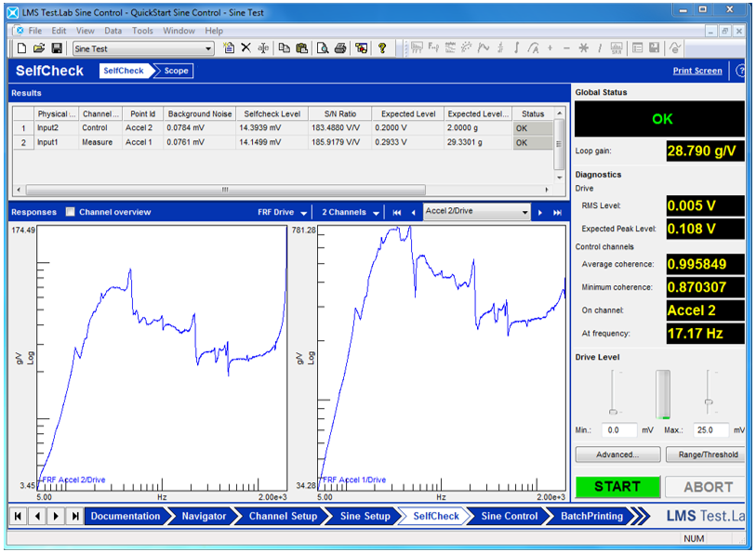Image resolution: width=756 pixels, height=552 pixels.
Task: Click the Delete X toolbar icon
Action: coord(246,48)
